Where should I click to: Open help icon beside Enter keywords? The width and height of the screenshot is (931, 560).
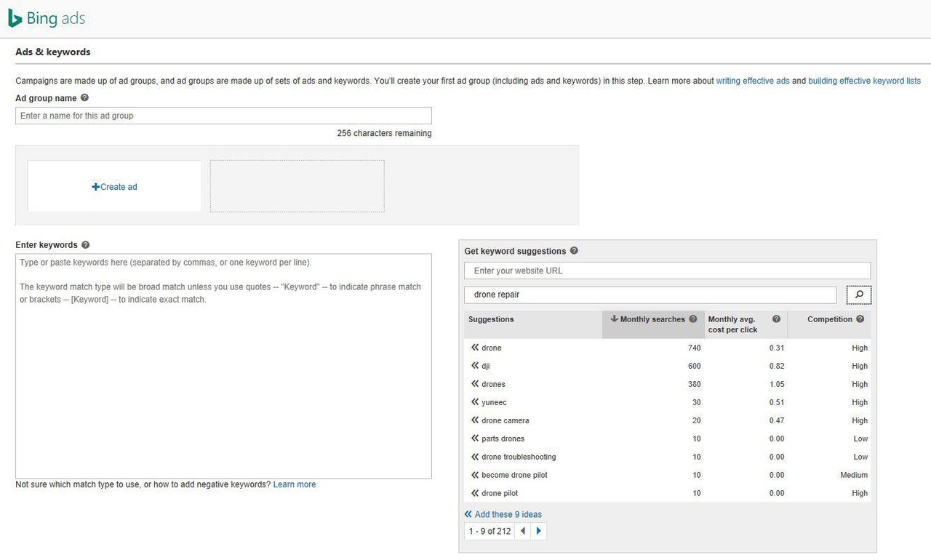click(85, 245)
